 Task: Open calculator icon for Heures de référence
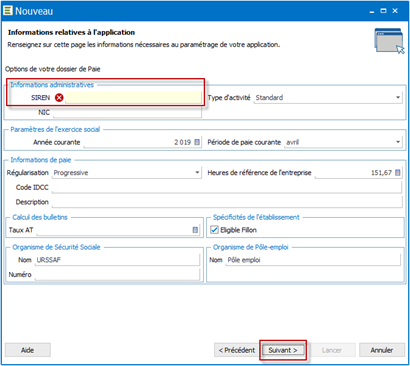click(x=398, y=173)
